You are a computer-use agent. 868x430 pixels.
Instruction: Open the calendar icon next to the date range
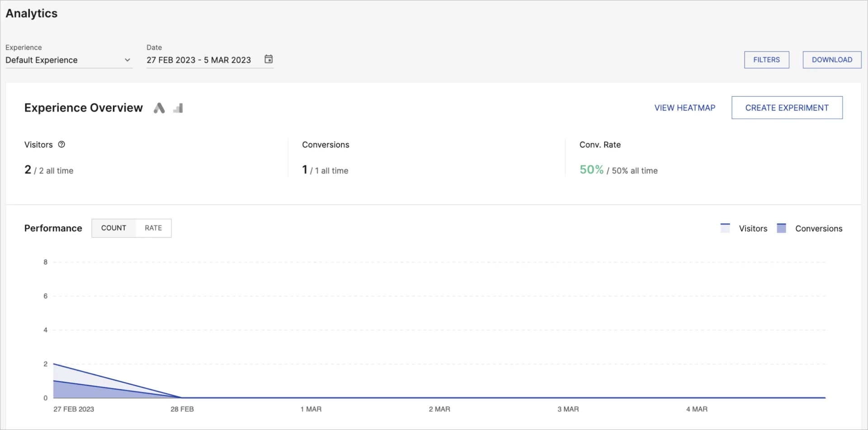[x=268, y=59]
